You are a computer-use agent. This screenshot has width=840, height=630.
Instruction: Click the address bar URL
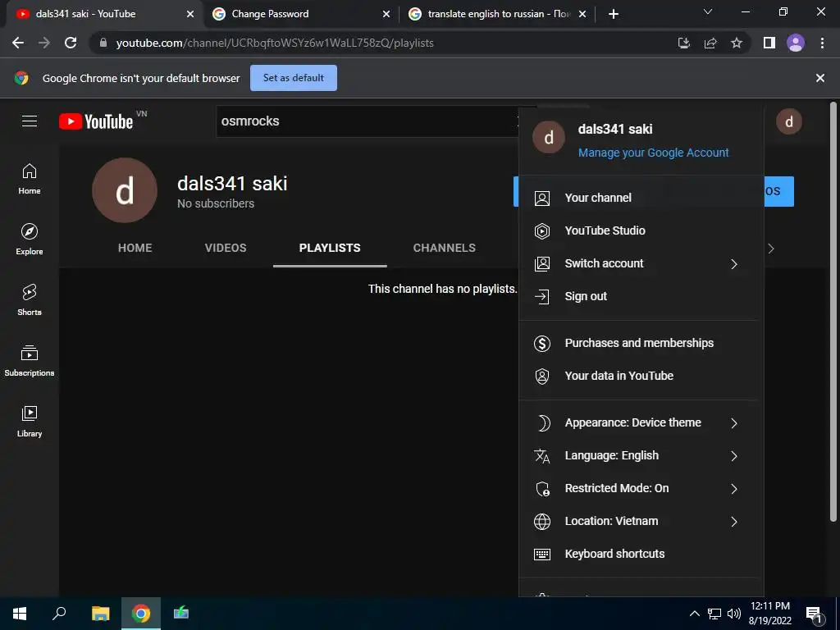click(x=274, y=43)
